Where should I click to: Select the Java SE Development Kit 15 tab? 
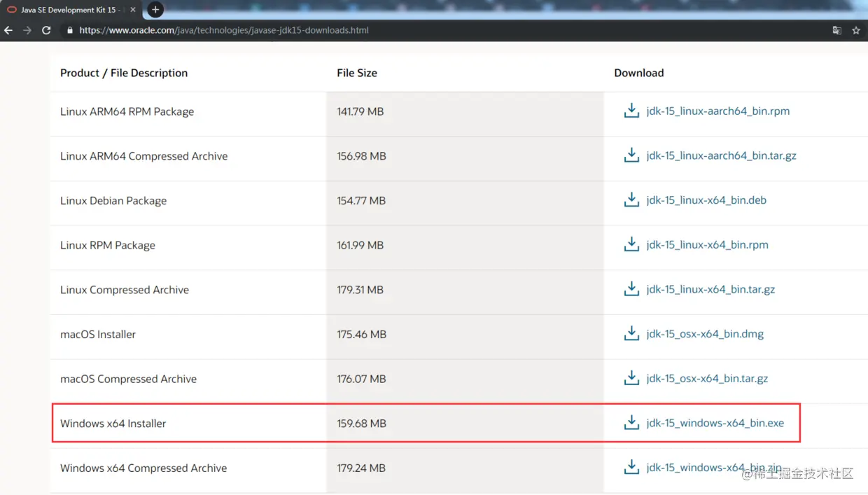pos(71,10)
